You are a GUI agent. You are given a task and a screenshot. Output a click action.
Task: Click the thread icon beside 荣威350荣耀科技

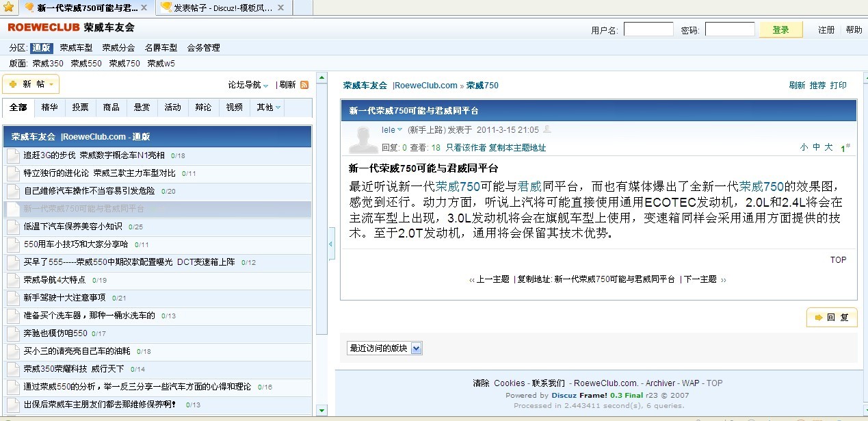(13, 369)
